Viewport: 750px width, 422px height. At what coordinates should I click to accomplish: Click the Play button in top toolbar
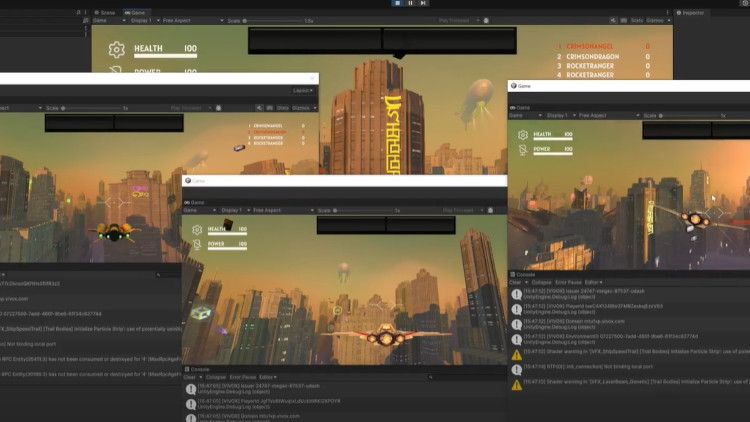pos(397,4)
